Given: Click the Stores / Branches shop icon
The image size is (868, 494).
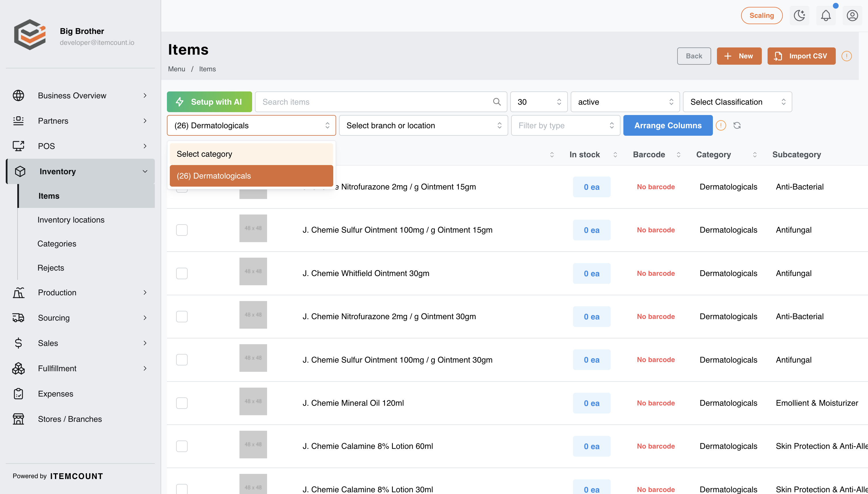Looking at the screenshot, I should coord(18,419).
